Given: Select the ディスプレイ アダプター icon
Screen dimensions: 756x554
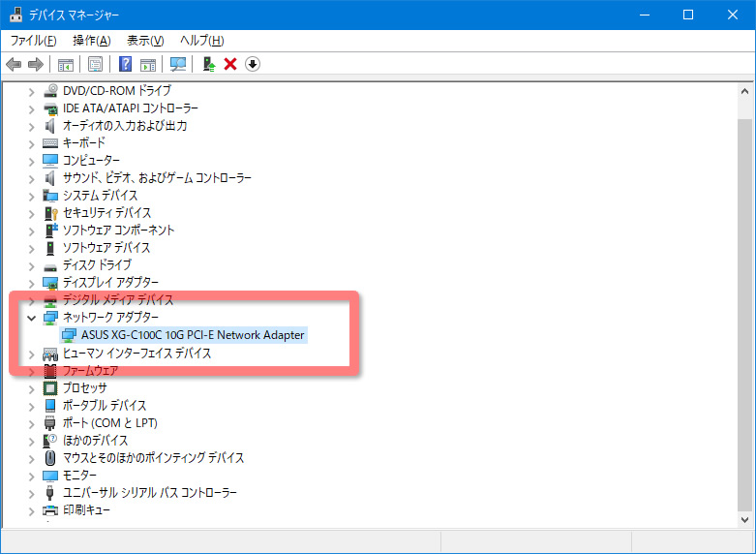Looking at the screenshot, I should [50, 283].
